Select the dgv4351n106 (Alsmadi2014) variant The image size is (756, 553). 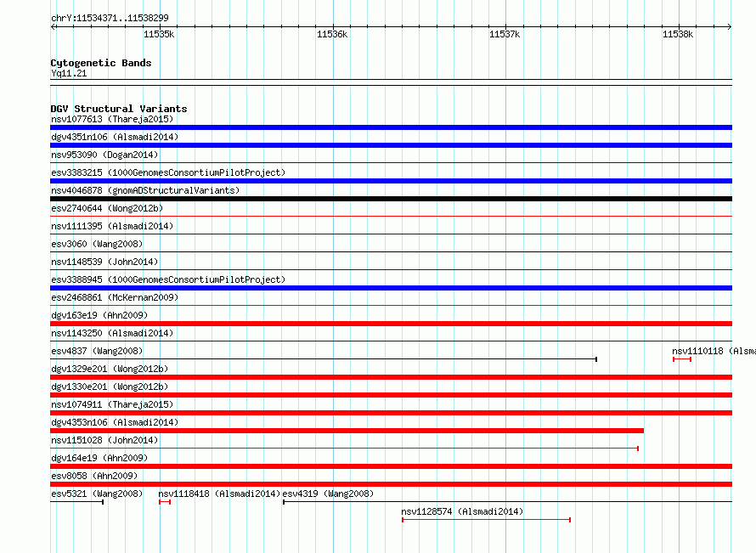click(x=115, y=137)
